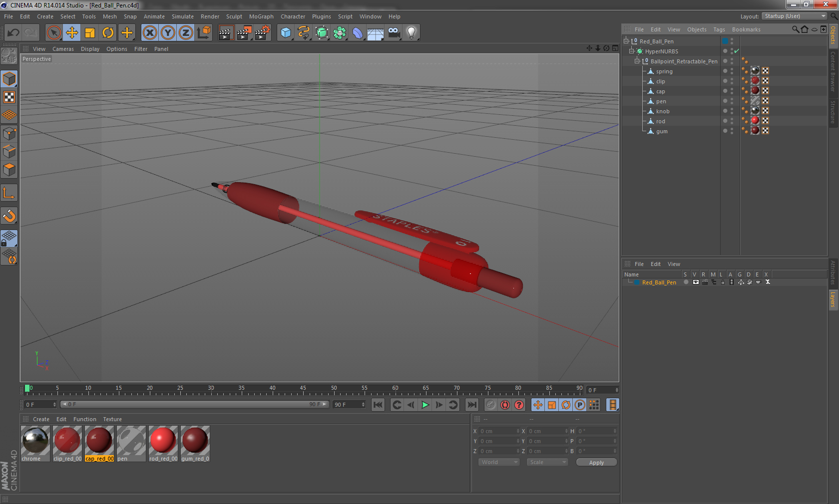Toggle Z axis lock
The width and height of the screenshot is (839, 504).
pos(186,33)
